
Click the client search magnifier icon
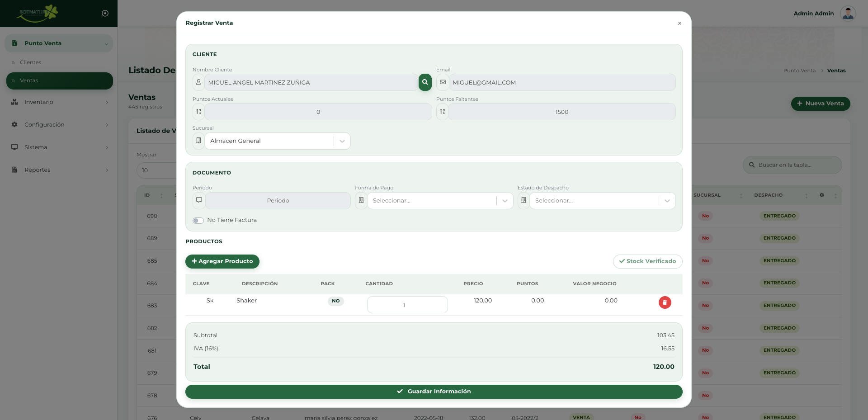coord(425,82)
